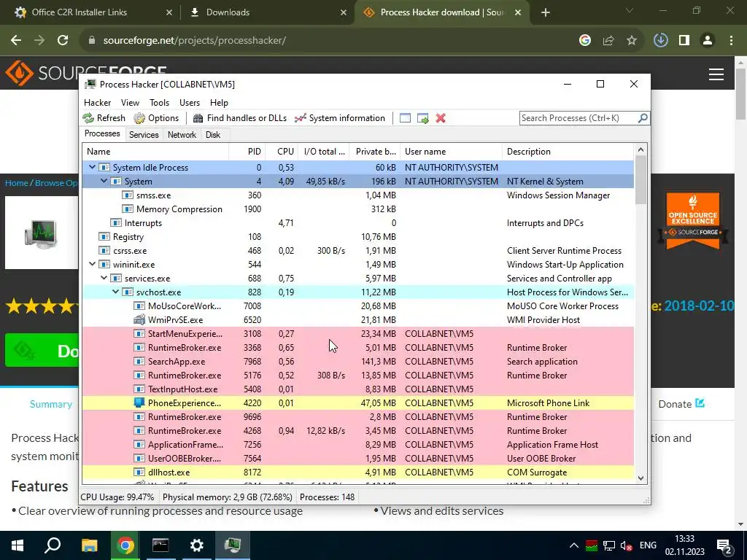Click the process list scrollbar down arrow
The height and width of the screenshot is (560, 747).
[640, 478]
